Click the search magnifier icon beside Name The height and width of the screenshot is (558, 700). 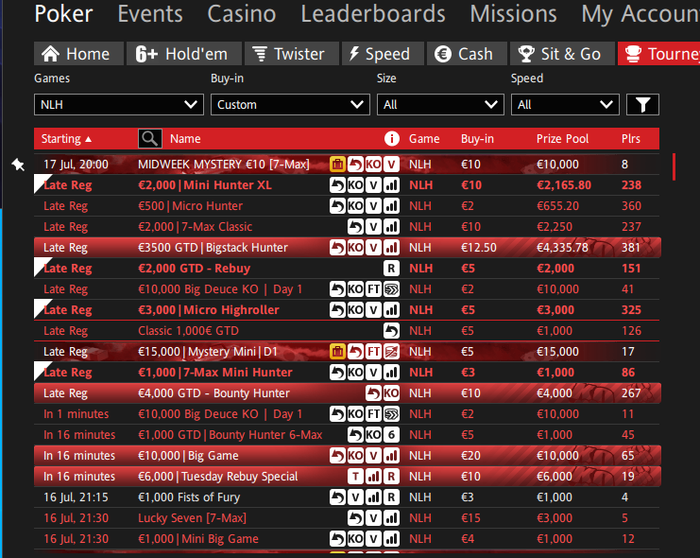(150, 139)
